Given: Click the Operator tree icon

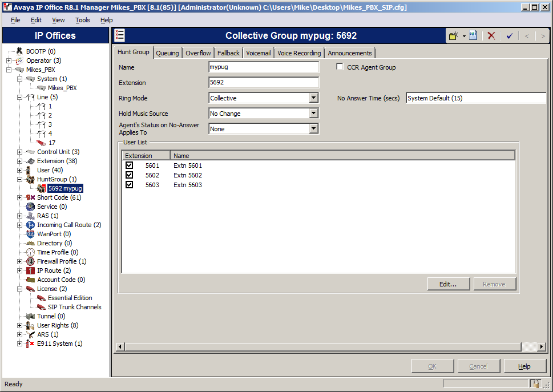Looking at the screenshot, I should point(19,60).
